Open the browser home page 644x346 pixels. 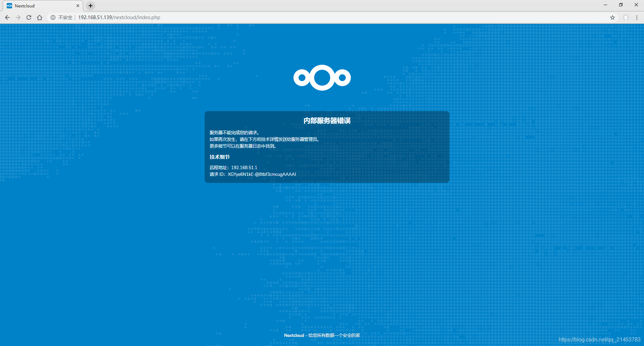click(x=40, y=17)
